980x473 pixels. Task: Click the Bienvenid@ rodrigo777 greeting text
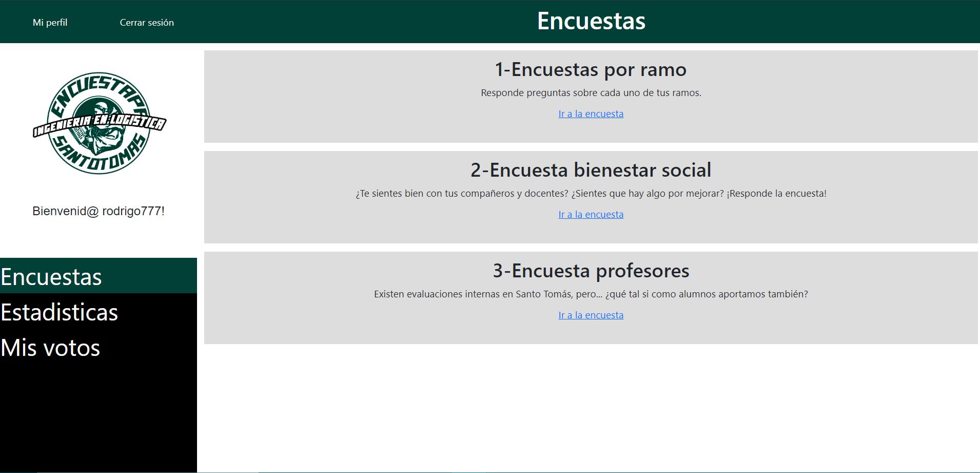point(99,211)
